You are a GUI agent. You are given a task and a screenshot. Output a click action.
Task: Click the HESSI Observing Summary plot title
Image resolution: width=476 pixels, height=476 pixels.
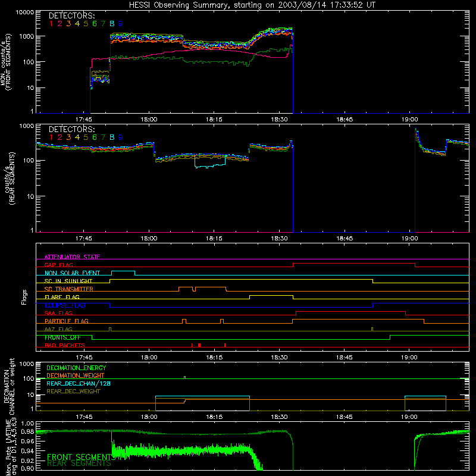pos(252,5)
